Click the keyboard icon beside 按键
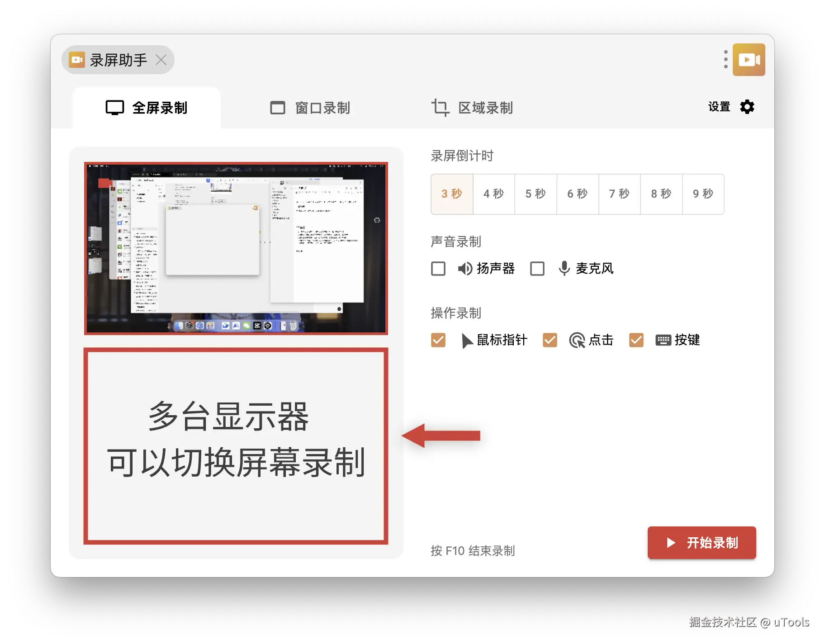This screenshot has height=644, width=825. pos(663,340)
